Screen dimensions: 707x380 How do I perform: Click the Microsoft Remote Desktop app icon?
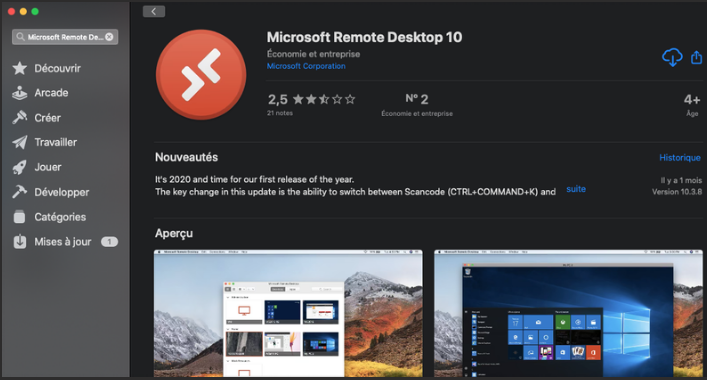pos(201,74)
